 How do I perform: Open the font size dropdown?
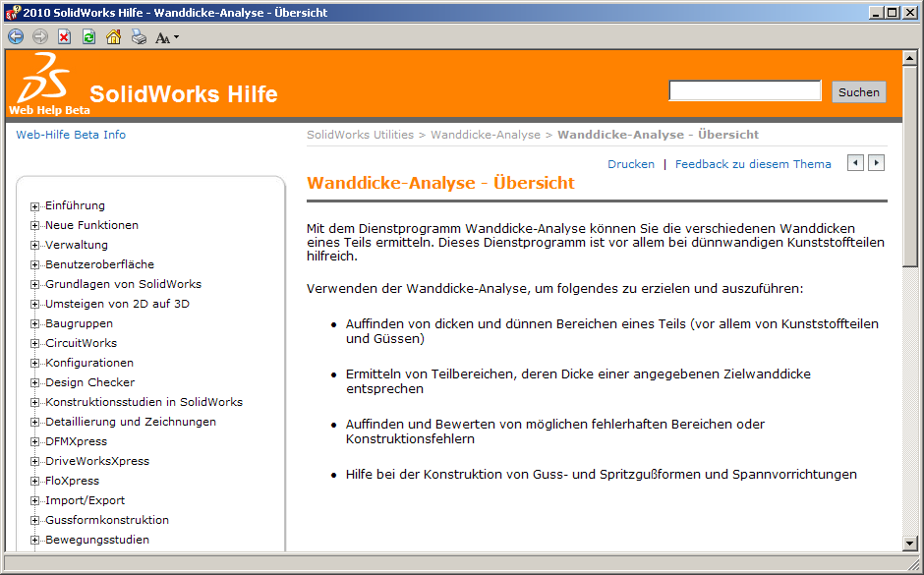coord(167,37)
